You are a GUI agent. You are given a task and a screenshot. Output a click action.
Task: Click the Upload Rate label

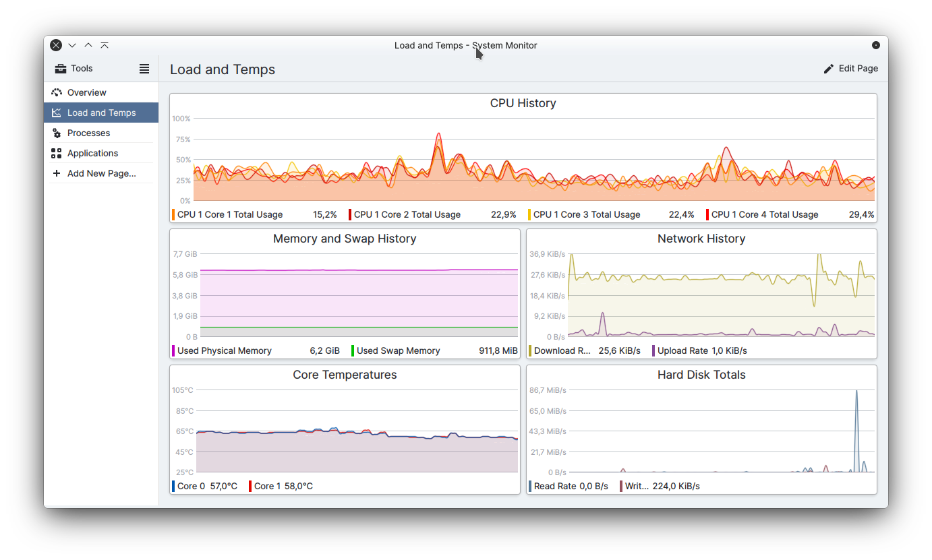point(683,350)
